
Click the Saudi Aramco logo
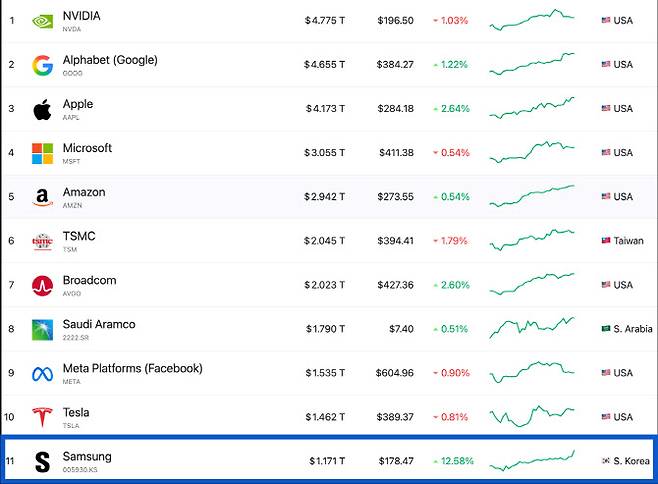(x=42, y=330)
